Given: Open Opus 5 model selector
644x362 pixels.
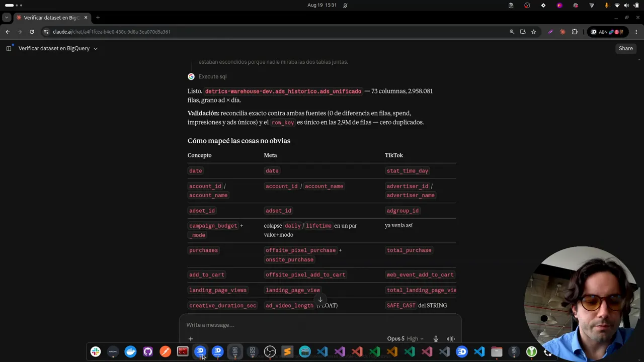Looking at the screenshot, I should [x=395, y=339].
